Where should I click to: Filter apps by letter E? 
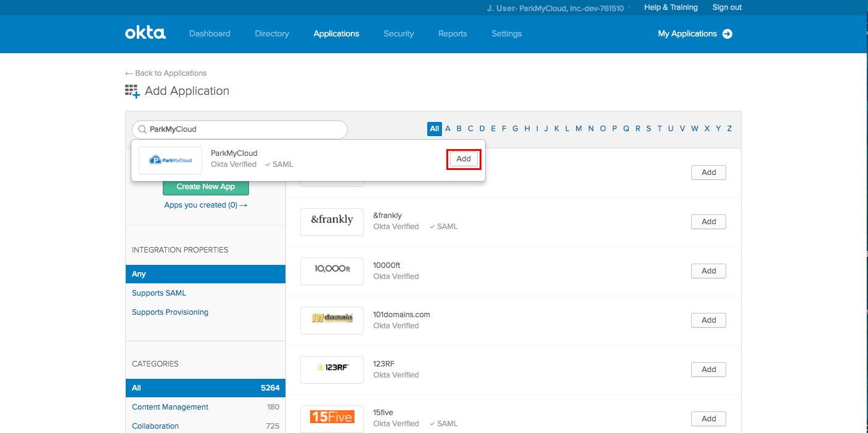pos(493,129)
